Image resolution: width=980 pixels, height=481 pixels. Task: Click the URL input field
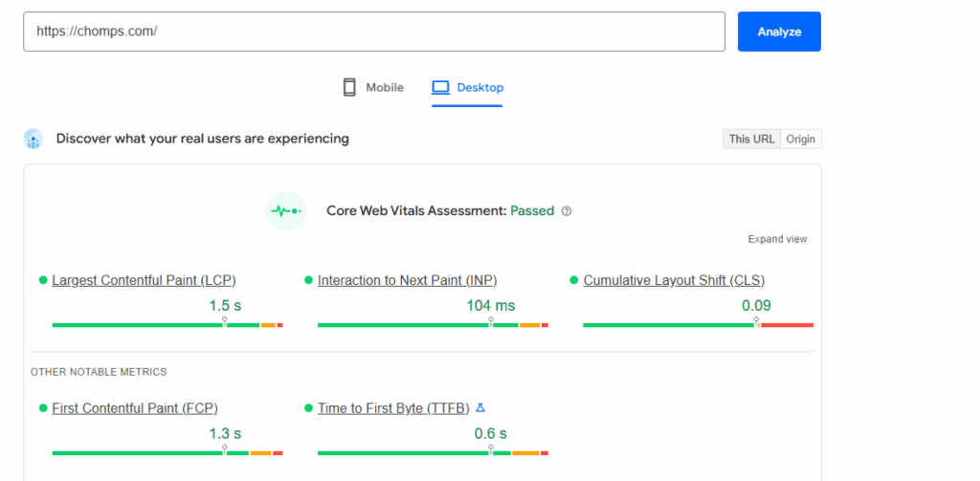click(x=373, y=32)
